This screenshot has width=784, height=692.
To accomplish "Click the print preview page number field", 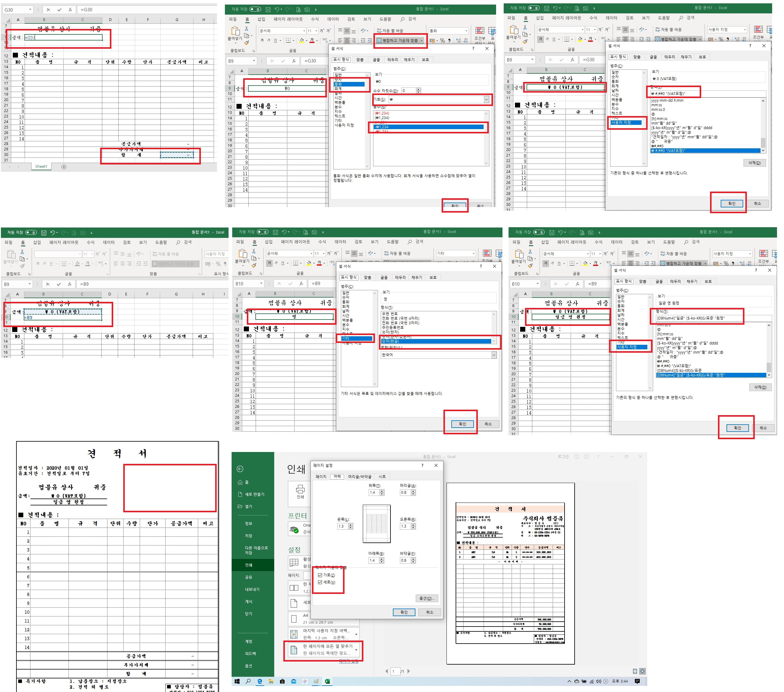I will click(395, 671).
